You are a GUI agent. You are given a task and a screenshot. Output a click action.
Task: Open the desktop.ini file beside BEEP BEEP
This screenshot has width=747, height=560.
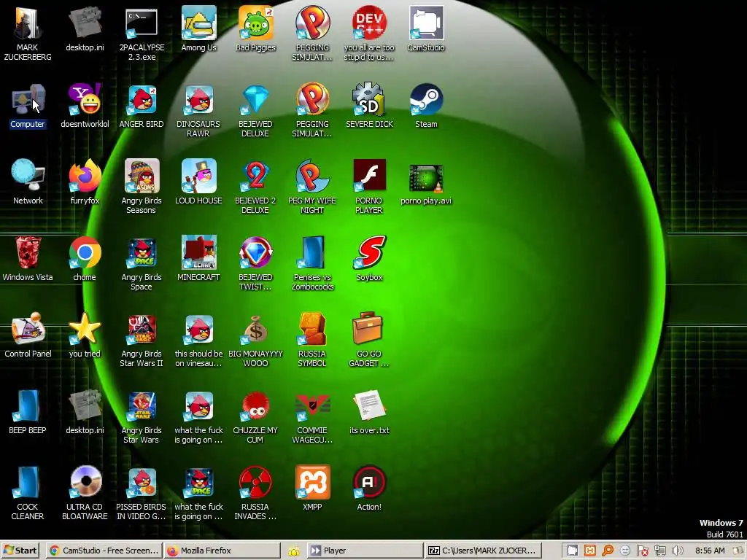click(85, 412)
